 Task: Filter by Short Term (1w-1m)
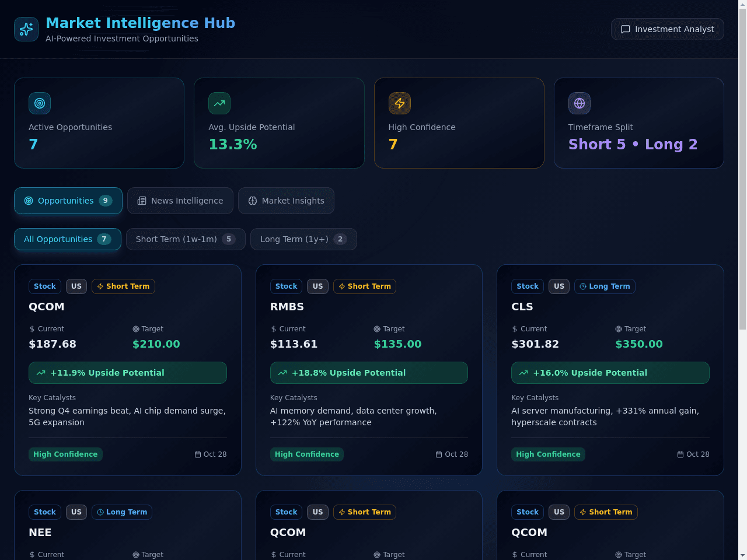click(186, 239)
